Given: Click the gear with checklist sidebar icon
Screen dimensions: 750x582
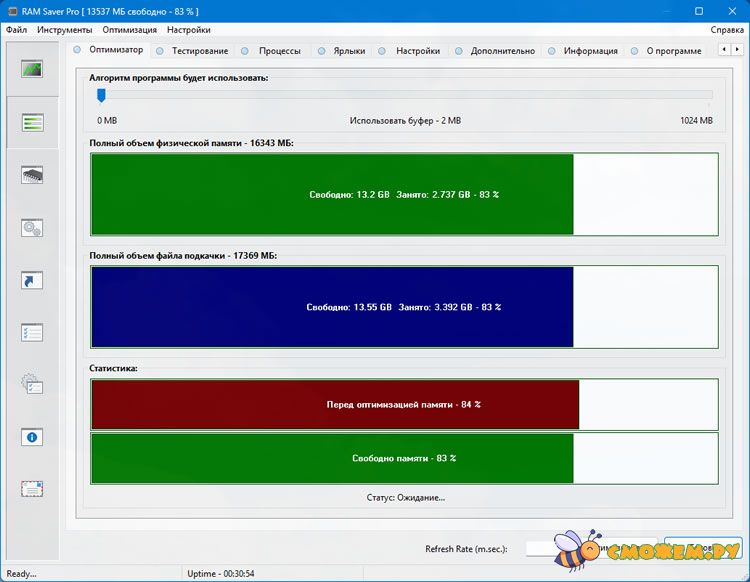Looking at the screenshot, I should coord(33,385).
